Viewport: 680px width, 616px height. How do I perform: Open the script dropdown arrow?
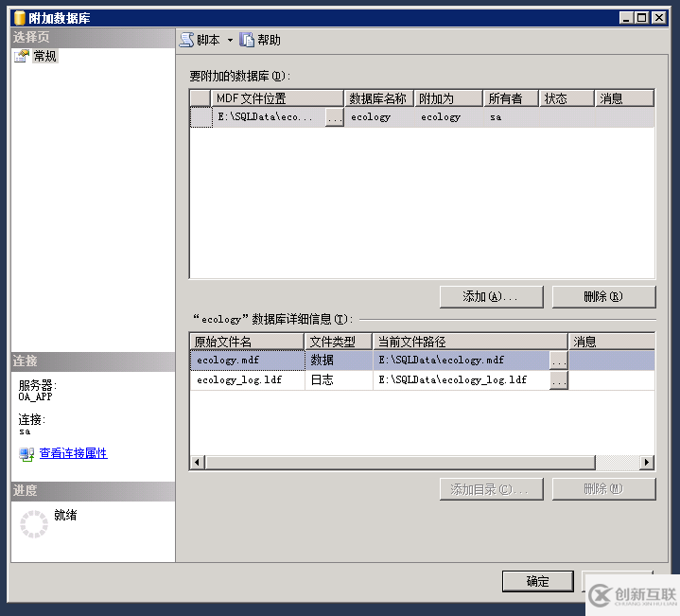click(x=230, y=41)
